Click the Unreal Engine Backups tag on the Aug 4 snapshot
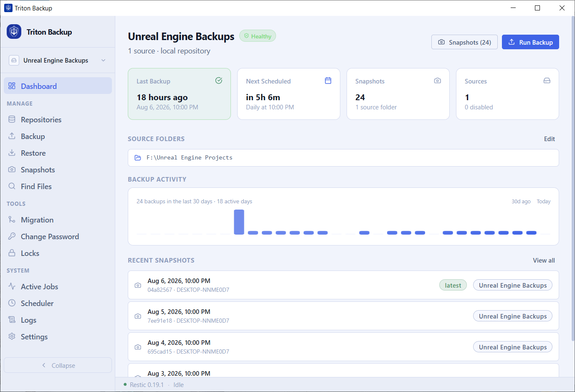The width and height of the screenshot is (575, 392). pos(513,347)
